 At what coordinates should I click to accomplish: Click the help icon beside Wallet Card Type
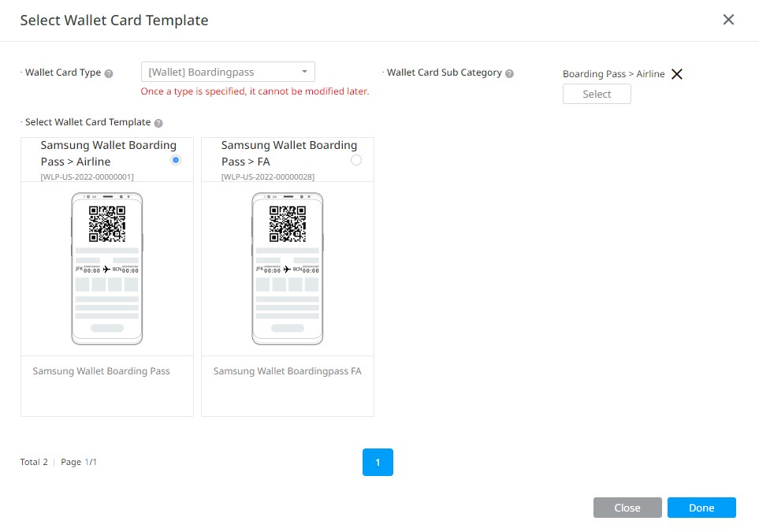coord(110,72)
